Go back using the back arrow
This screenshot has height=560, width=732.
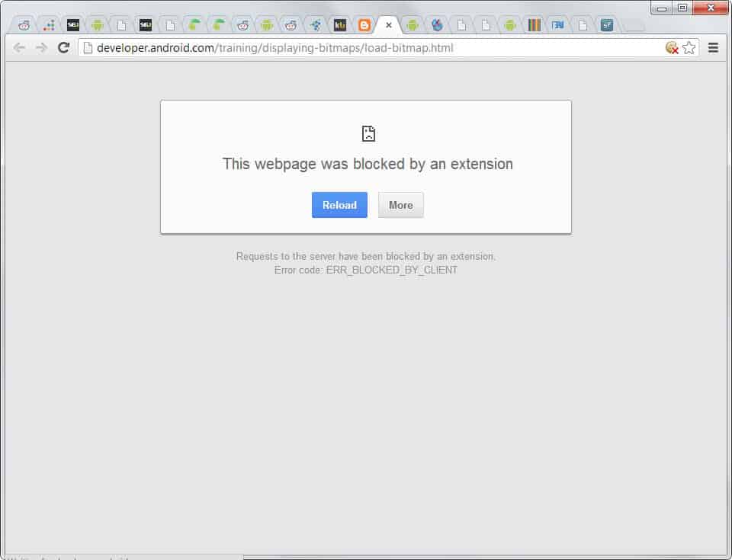19,48
